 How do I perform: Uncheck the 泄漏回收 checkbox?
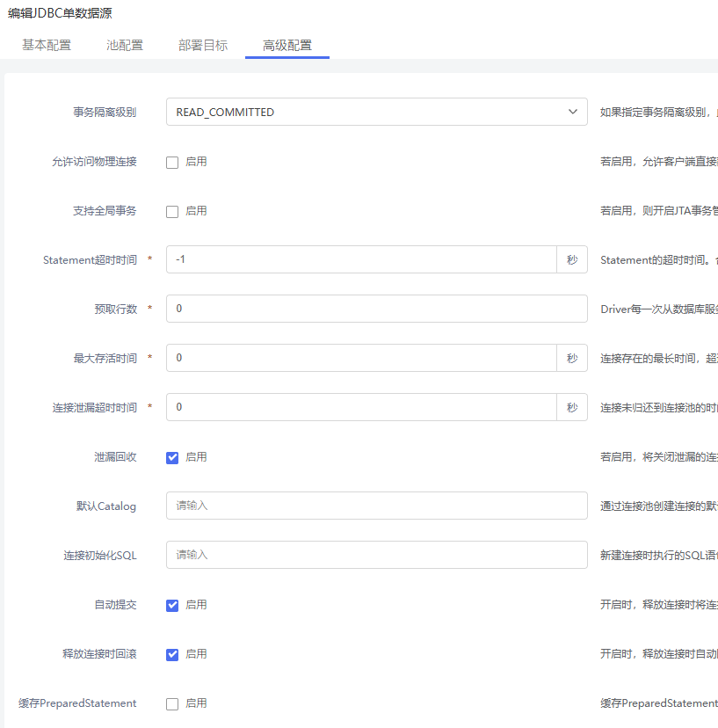(172, 457)
